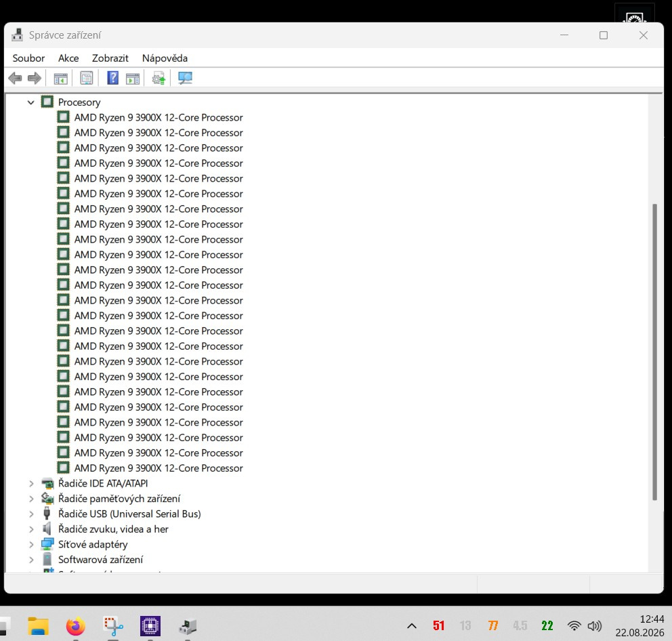Open Snipping Tool from the taskbar
This screenshot has height=641, width=672.
pos(113,626)
